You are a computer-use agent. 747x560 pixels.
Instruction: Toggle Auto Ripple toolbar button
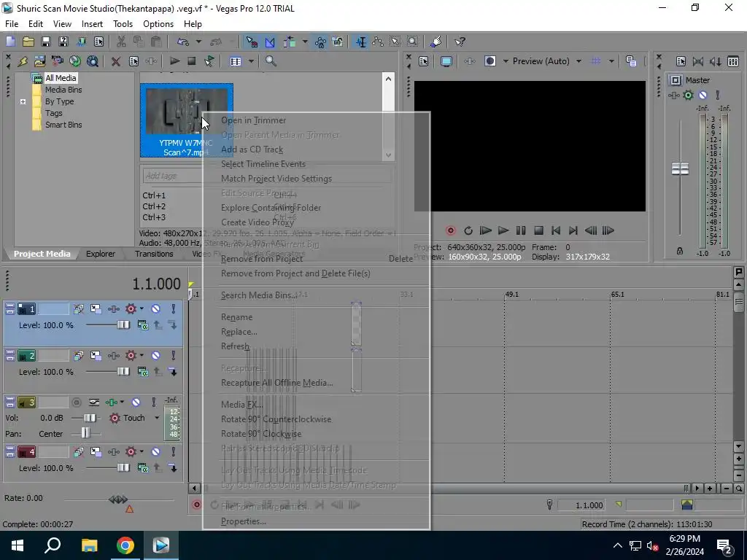[290, 42]
